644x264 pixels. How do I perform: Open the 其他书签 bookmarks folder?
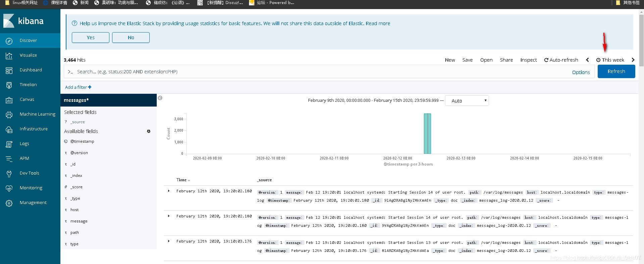628,3
